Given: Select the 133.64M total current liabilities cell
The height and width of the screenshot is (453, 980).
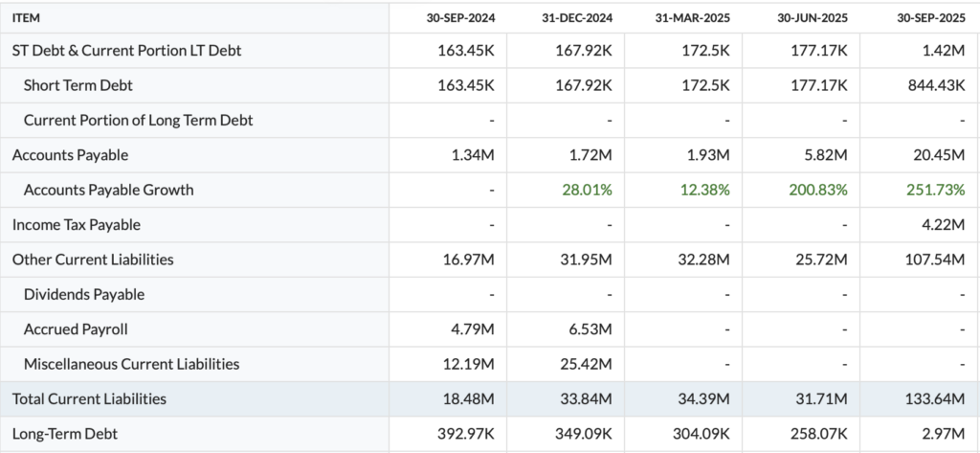Looking at the screenshot, I should coord(935,398).
